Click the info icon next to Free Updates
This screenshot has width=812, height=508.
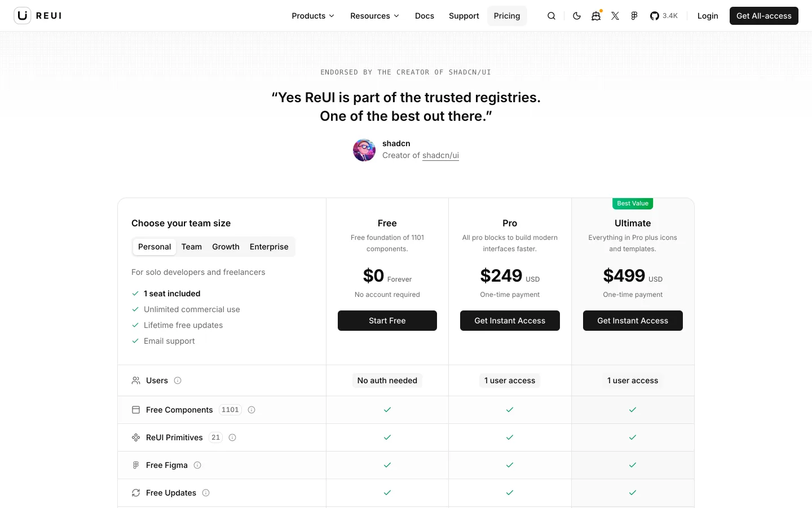coord(206,493)
